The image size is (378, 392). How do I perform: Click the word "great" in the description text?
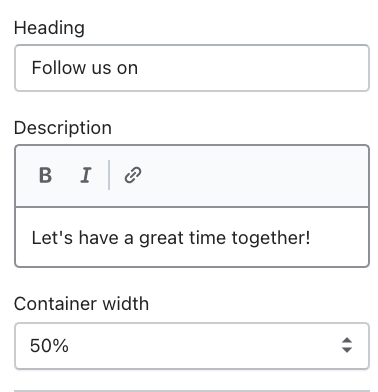coord(161,238)
